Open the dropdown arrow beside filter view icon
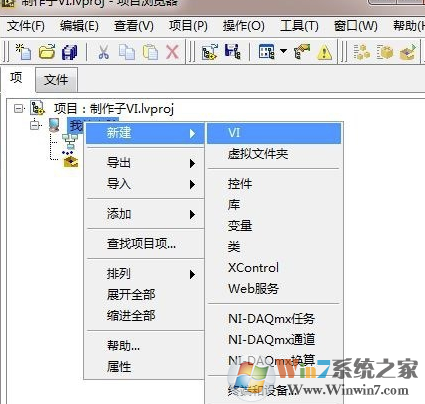The height and width of the screenshot is (404, 425). (x=283, y=51)
